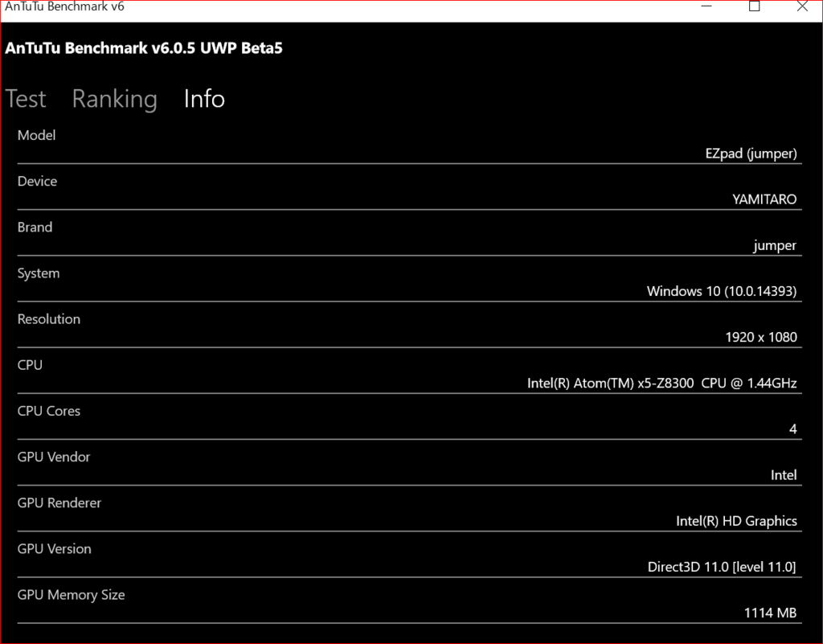The height and width of the screenshot is (644, 823).
Task: Click the CPU label
Action: (x=30, y=365)
